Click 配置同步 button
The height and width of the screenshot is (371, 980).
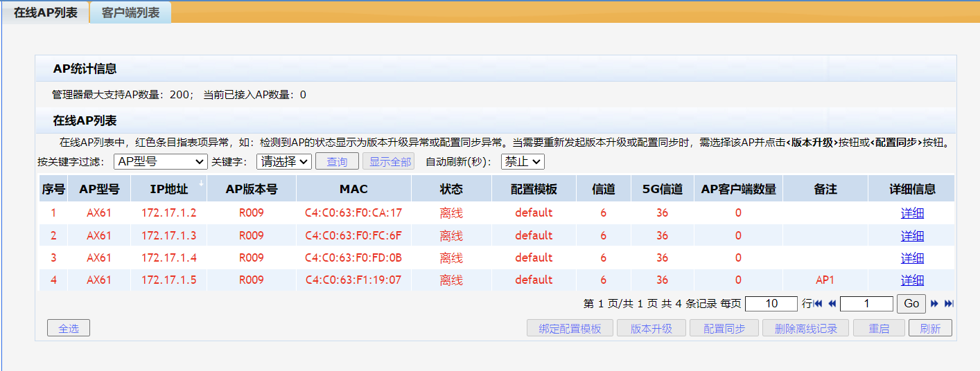(724, 328)
